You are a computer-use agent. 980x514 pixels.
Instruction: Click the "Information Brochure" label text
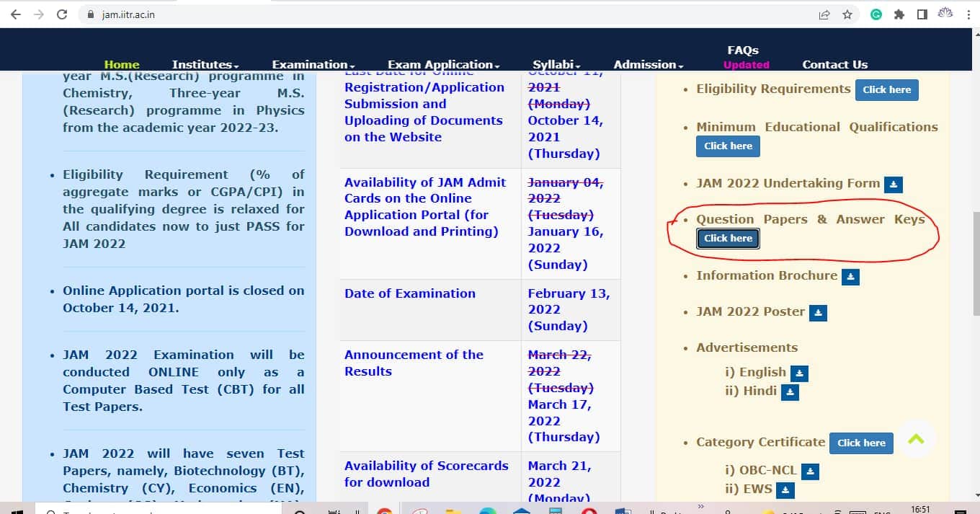click(767, 275)
